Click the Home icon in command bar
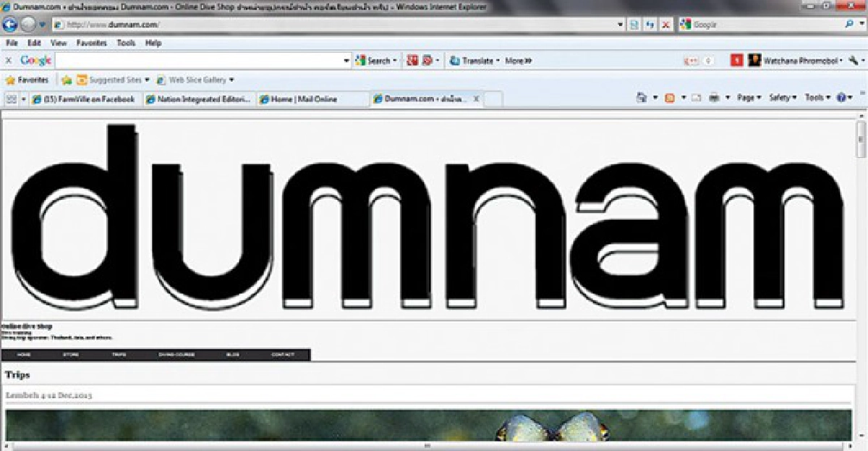868x451 pixels. point(641,98)
